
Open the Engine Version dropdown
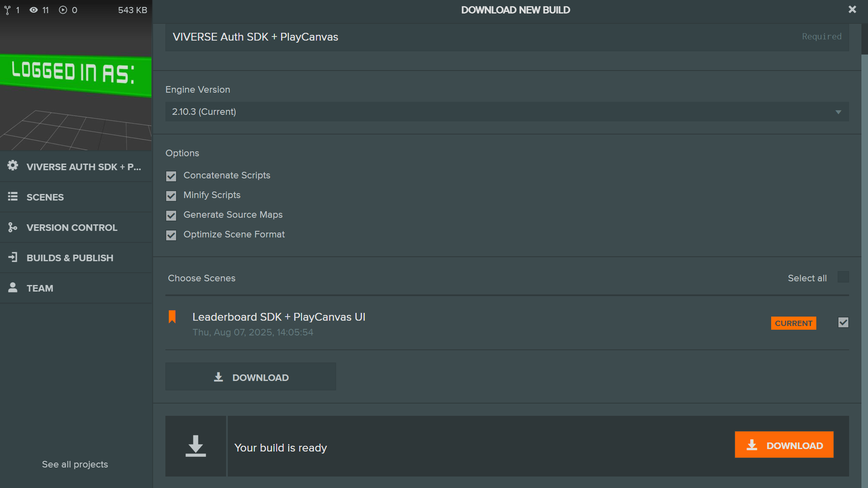coord(507,112)
